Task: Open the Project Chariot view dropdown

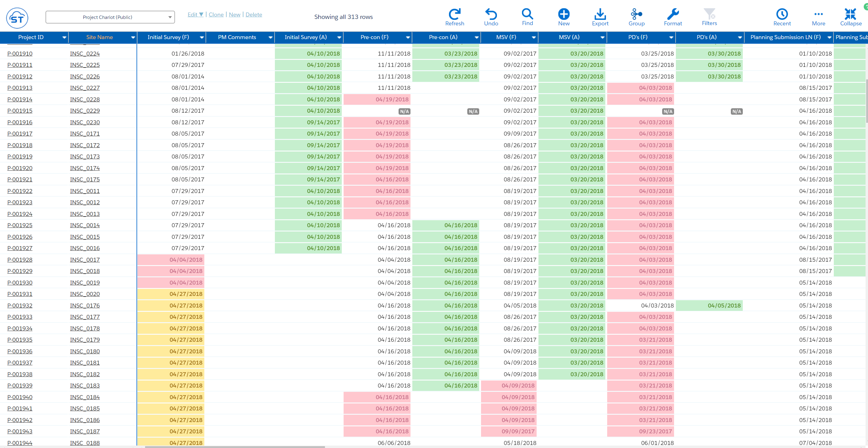Action: pyautogui.click(x=110, y=17)
